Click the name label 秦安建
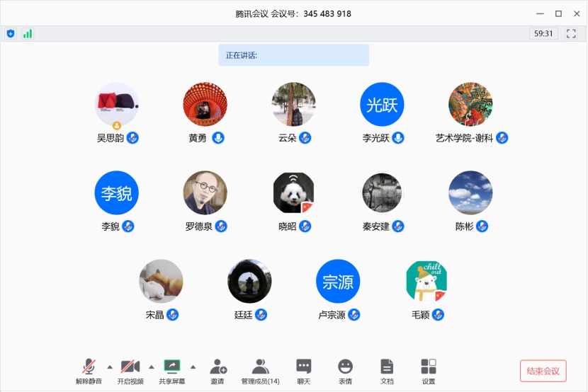This screenshot has height=392, width=588. click(375, 226)
